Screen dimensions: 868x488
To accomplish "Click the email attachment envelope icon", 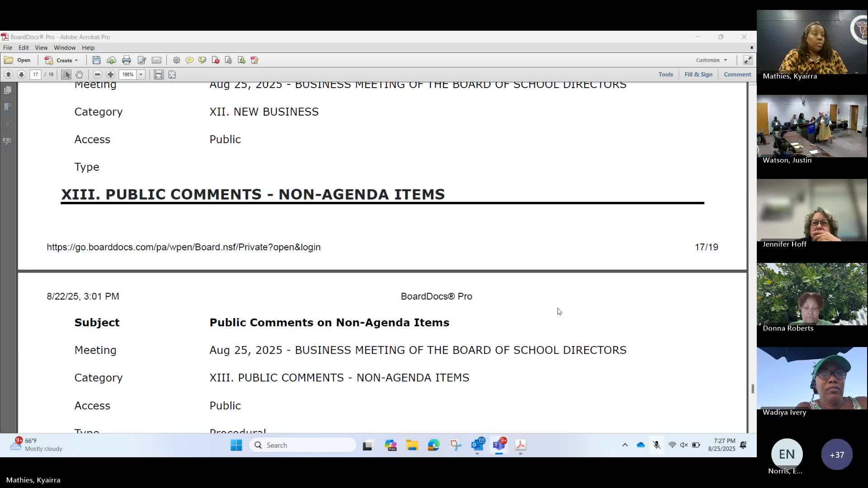I will [x=156, y=60].
